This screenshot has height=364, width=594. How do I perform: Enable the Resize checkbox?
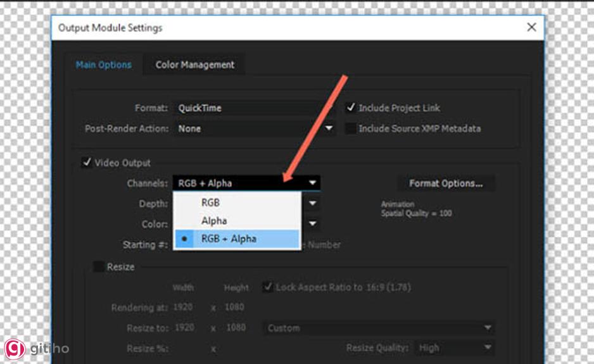pos(99,267)
